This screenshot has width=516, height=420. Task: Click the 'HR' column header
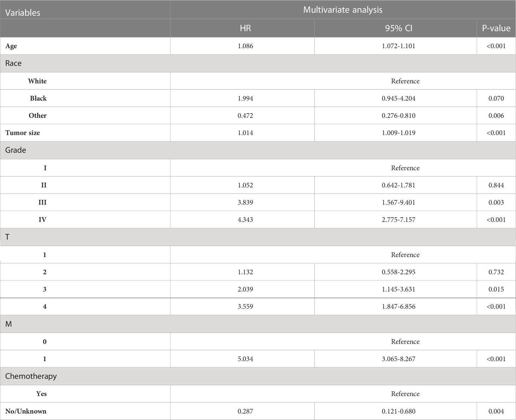pyautogui.click(x=245, y=28)
